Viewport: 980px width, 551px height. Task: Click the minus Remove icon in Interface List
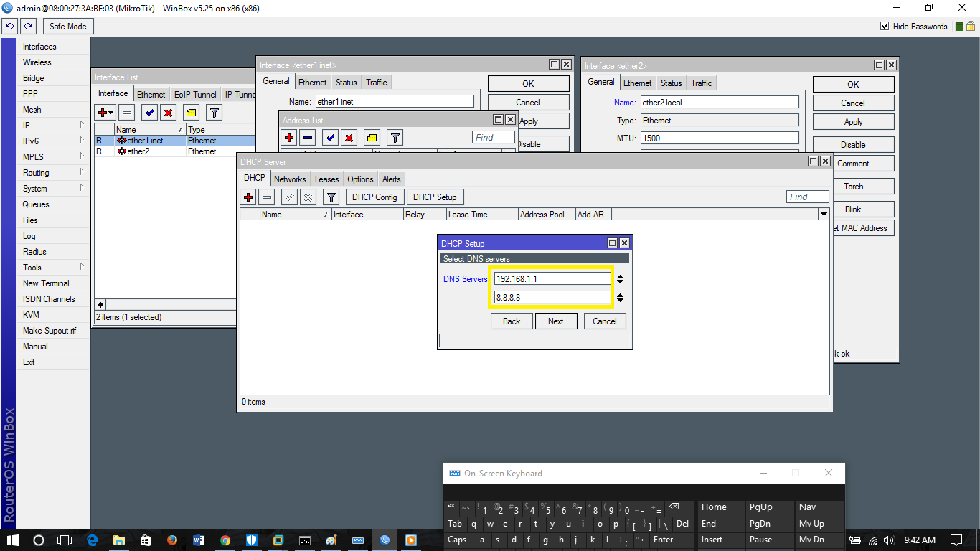coord(127,113)
